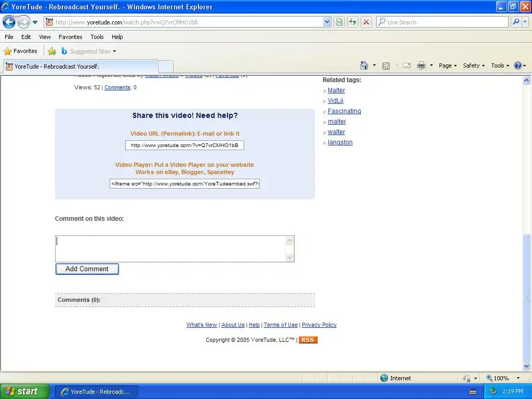Click the page scrollbar down arrow
This screenshot has width=532, height=399.
tap(527, 366)
